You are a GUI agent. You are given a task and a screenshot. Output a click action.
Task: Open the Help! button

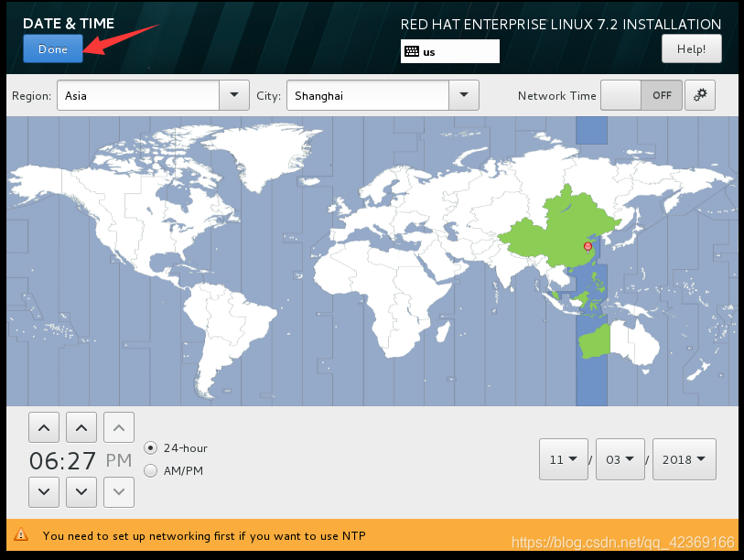pyautogui.click(x=691, y=48)
